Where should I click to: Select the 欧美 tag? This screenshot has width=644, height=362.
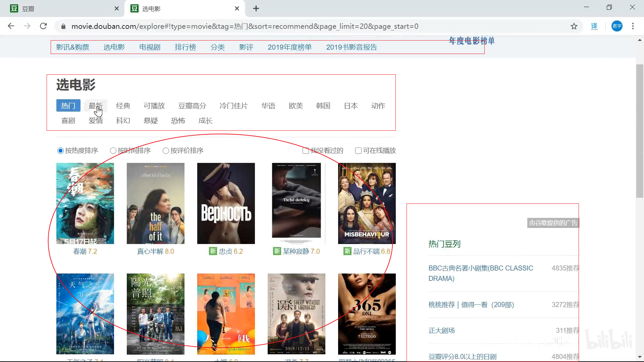click(296, 106)
